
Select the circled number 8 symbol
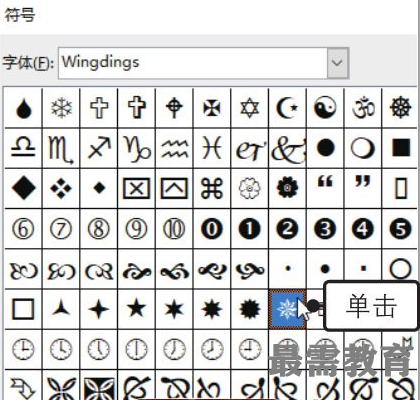tap(99, 229)
